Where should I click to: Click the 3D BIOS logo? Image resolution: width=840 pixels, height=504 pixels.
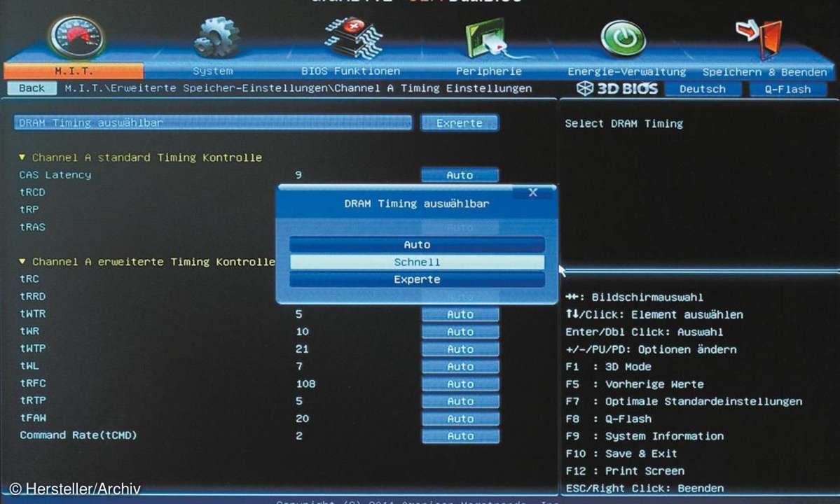coord(617,89)
